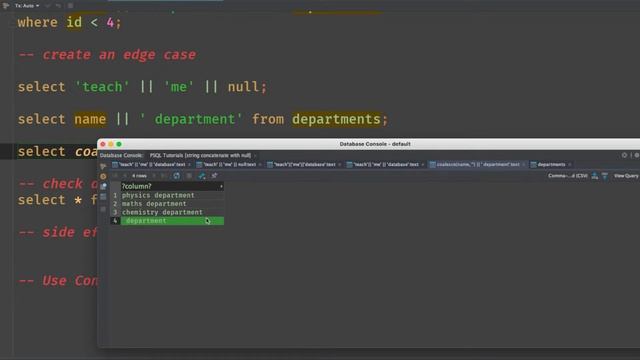The image size is (640, 360).
Task: Click the blue console icon in left sidebar
Action: click(103, 186)
